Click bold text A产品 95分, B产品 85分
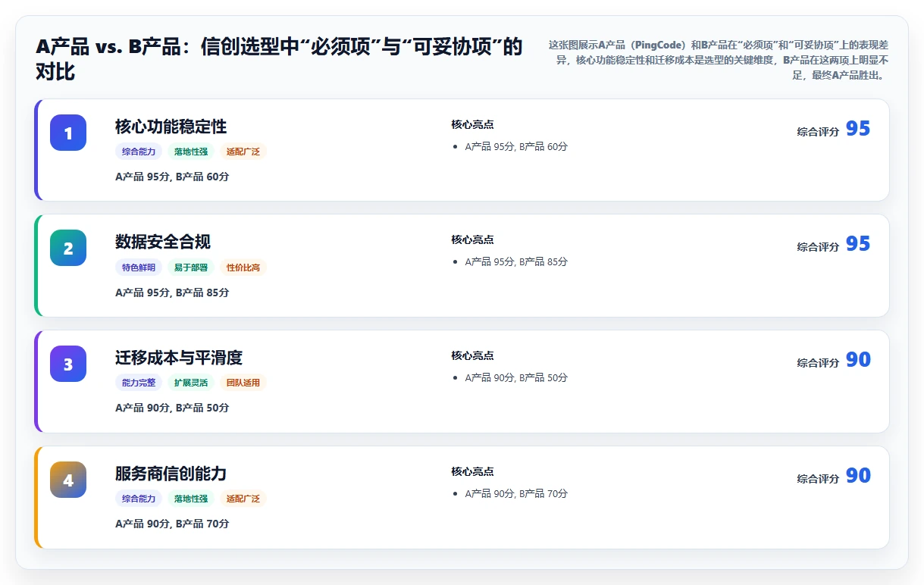Image resolution: width=924 pixels, height=585 pixels. (x=172, y=292)
